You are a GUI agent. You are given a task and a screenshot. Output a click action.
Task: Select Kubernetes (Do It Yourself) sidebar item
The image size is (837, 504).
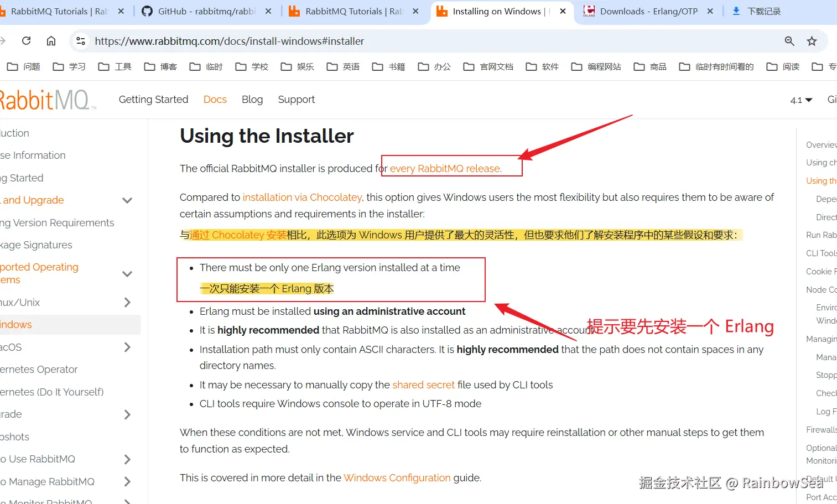[x=52, y=392]
